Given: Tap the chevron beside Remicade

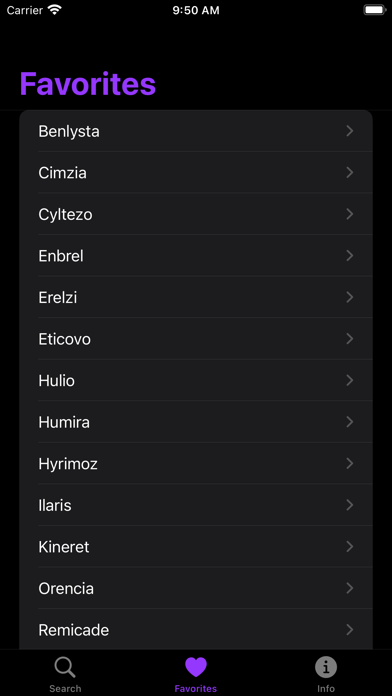Looking at the screenshot, I should (350, 629).
